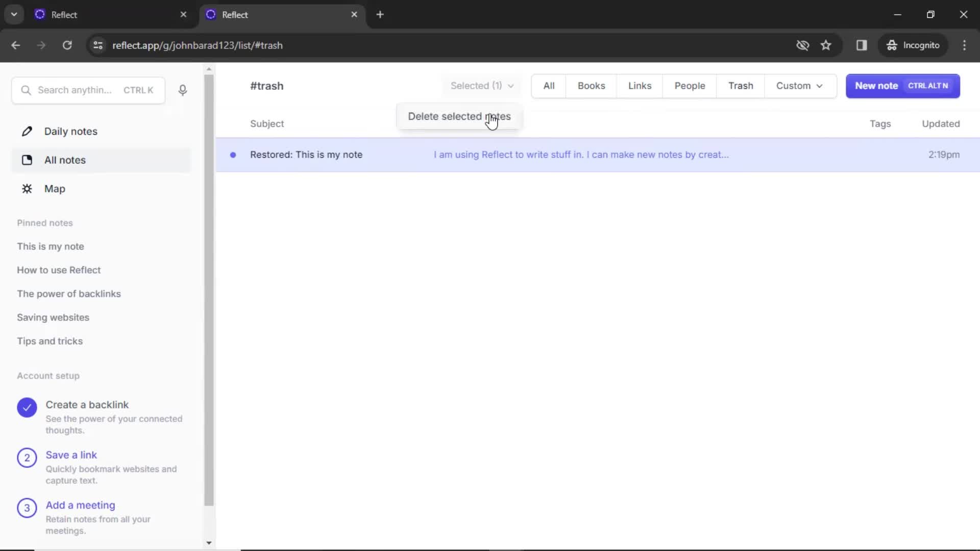This screenshot has height=551, width=980.
Task: Expand the Selected 1 dropdown menu
Action: click(x=482, y=85)
